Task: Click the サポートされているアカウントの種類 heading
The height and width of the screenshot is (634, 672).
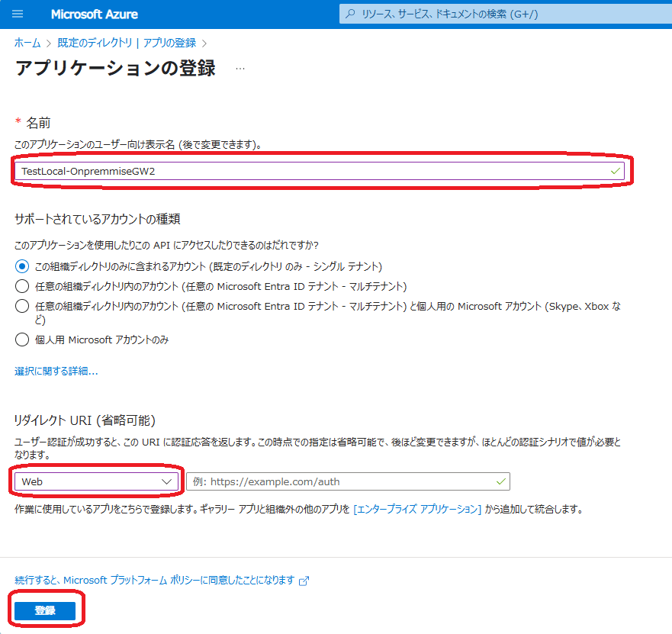Action: (x=98, y=219)
